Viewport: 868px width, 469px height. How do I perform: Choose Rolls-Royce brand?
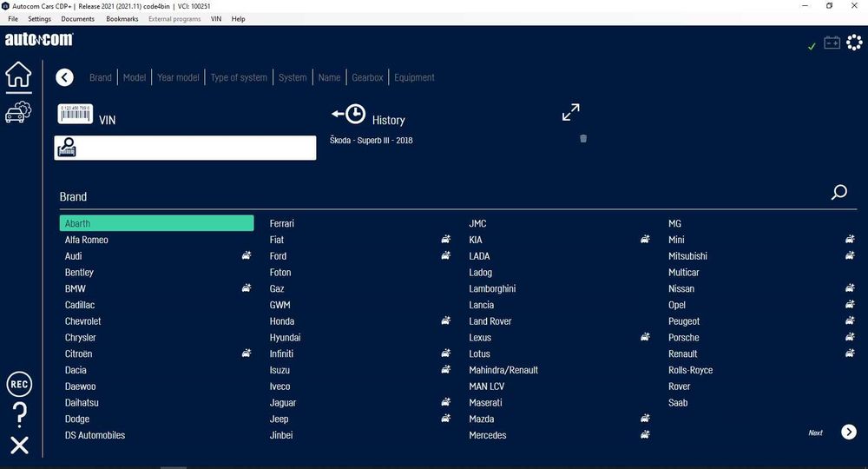(690, 370)
